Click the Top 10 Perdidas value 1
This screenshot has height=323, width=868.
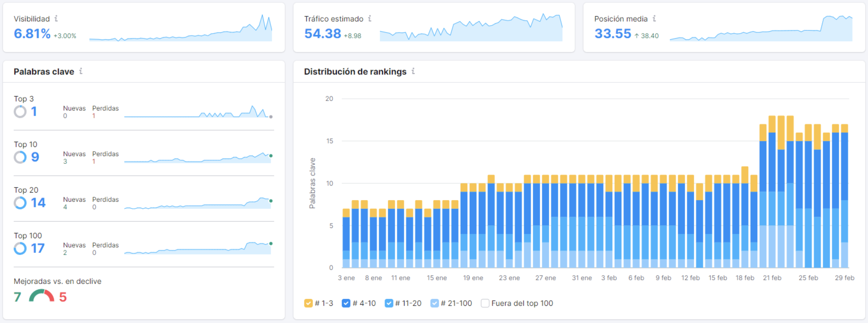click(x=94, y=161)
